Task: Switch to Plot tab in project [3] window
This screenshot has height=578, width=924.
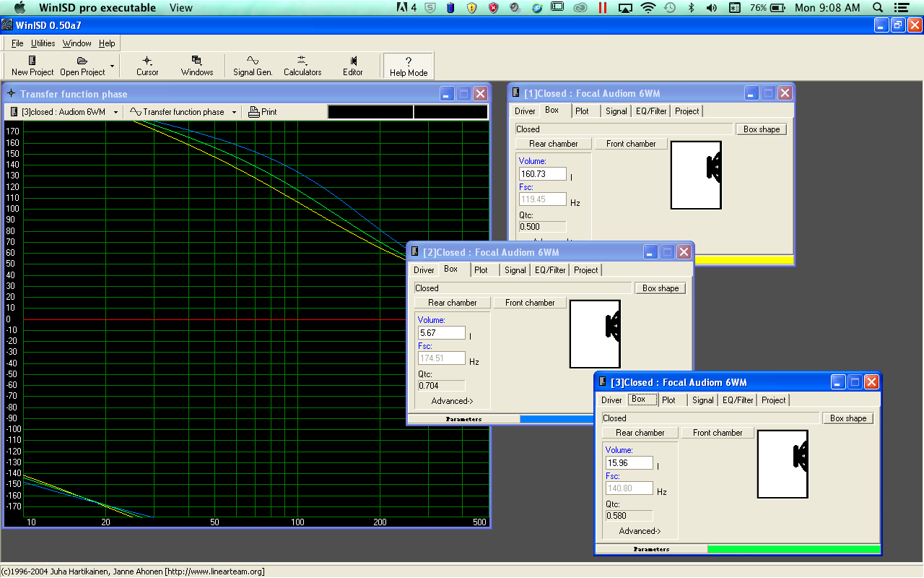Action: (668, 400)
